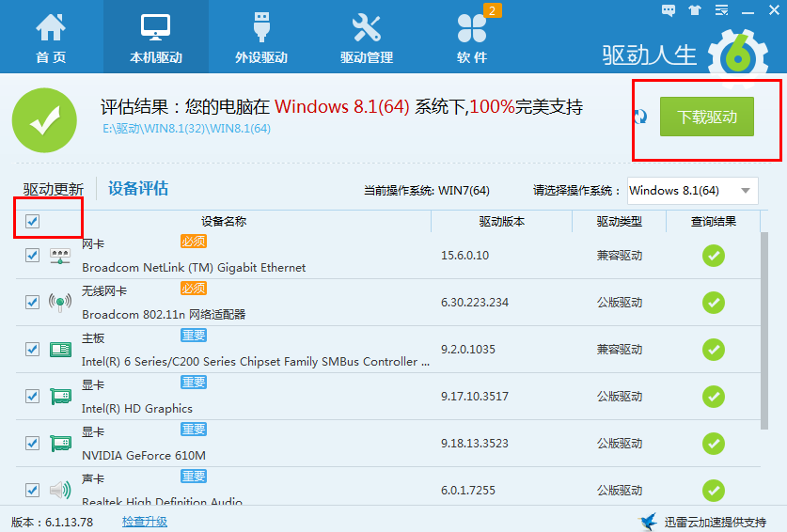Screen dimensions: 787x532
Task: Click the 必须 badge on 无线网卡 row
Action: 194,289
